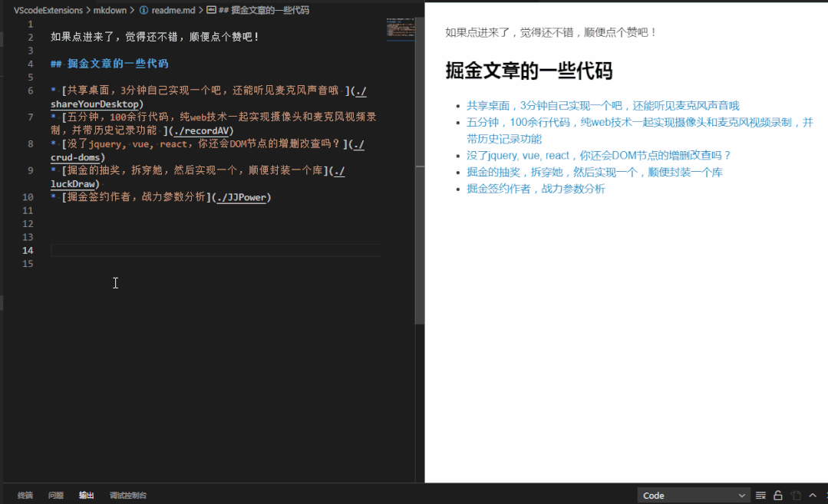Screen dimensions: 828x504
Task: Open the Code output channel dropdown
Action: coord(691,495)
